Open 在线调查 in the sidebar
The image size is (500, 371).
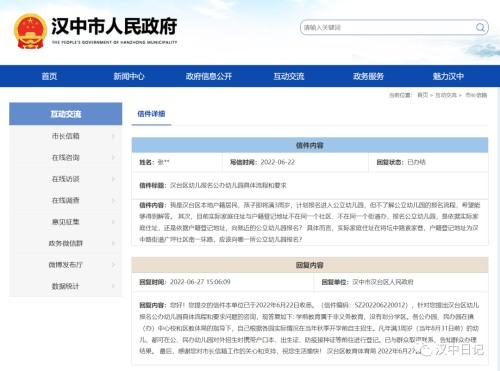coord(66,200)
